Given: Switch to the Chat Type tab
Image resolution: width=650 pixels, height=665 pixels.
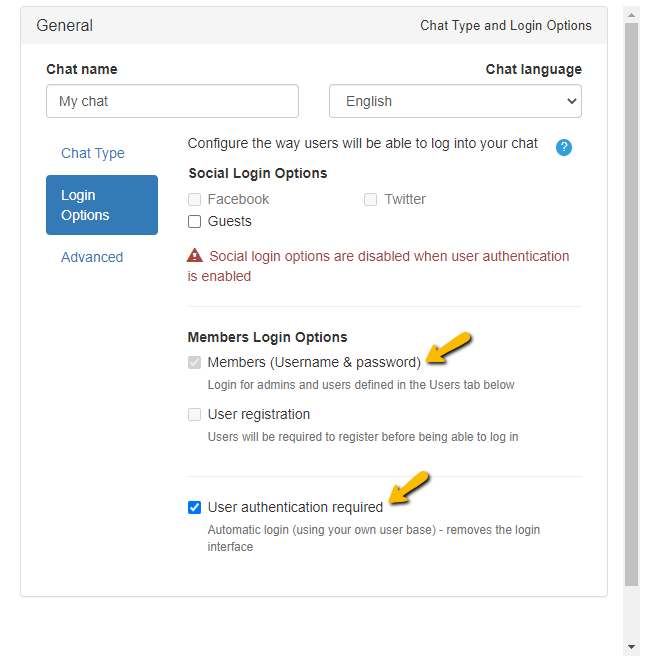Looking at the screenshot, I should click(93, 153).
